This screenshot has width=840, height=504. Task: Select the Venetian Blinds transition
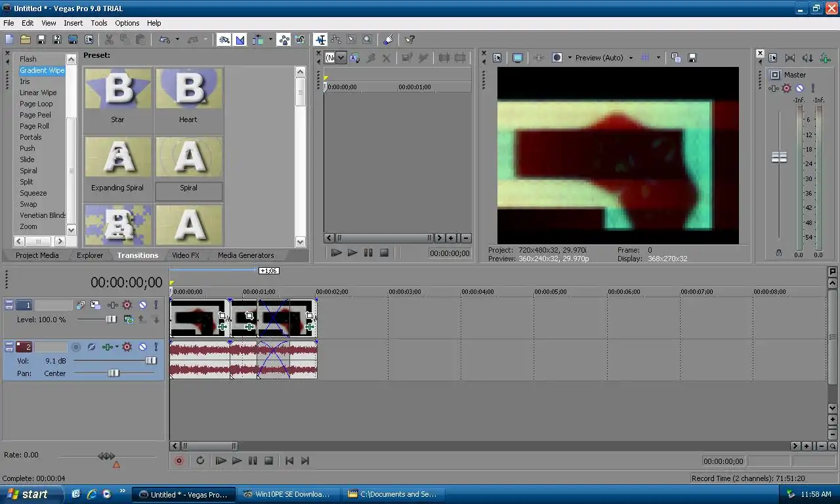coord(43,215)
